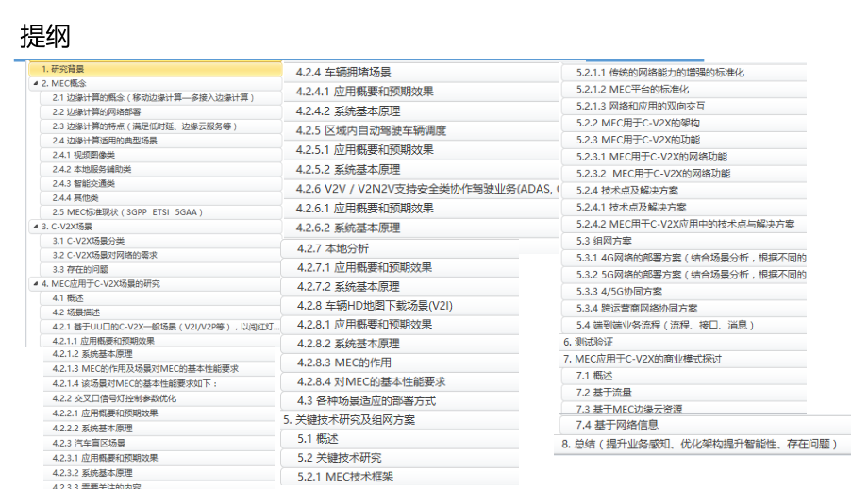Open '4.2.8 车辆HD地图下载场景(V2I)' entry

[x=375, y=306]
